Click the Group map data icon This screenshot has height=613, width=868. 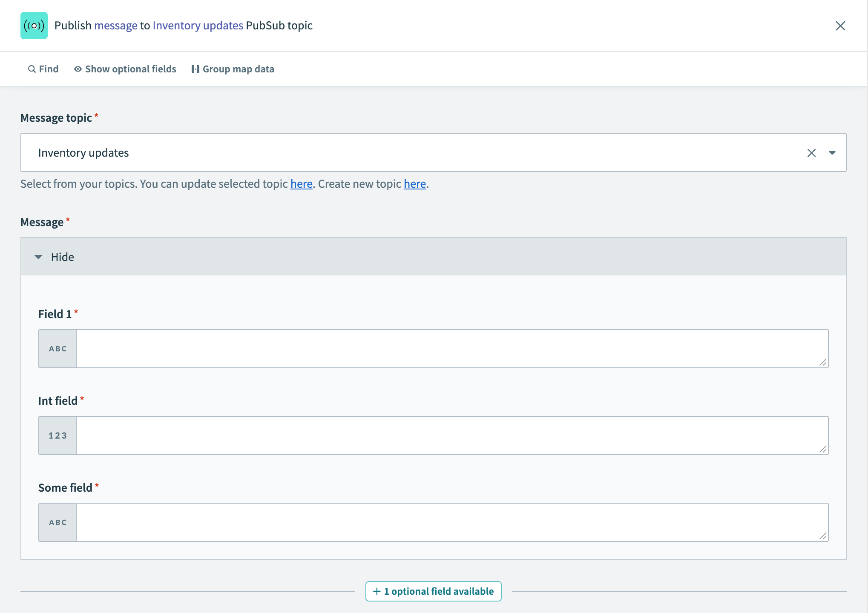(x=195, y=69)
